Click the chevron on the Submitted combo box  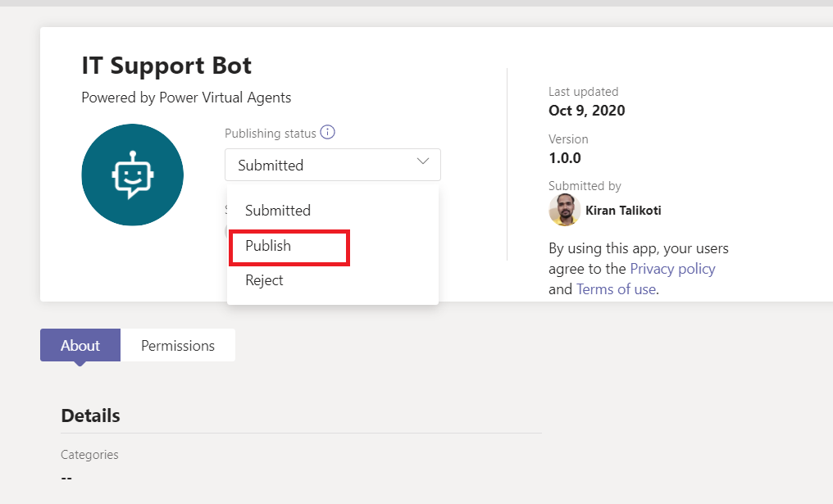point(422,164)
